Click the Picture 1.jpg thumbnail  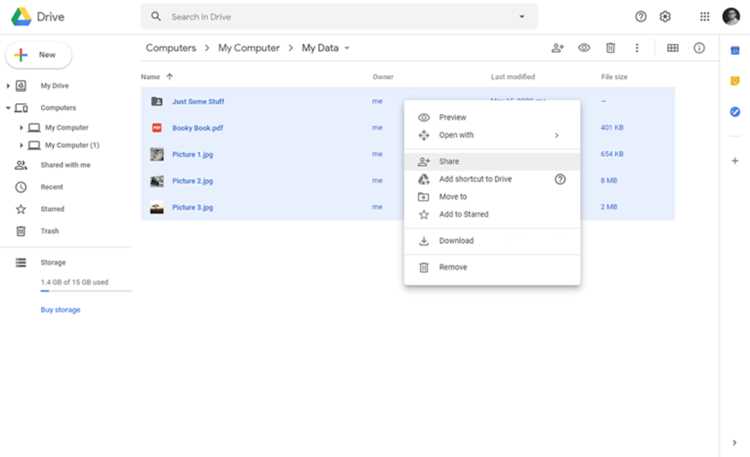click(x=157, y=154)
